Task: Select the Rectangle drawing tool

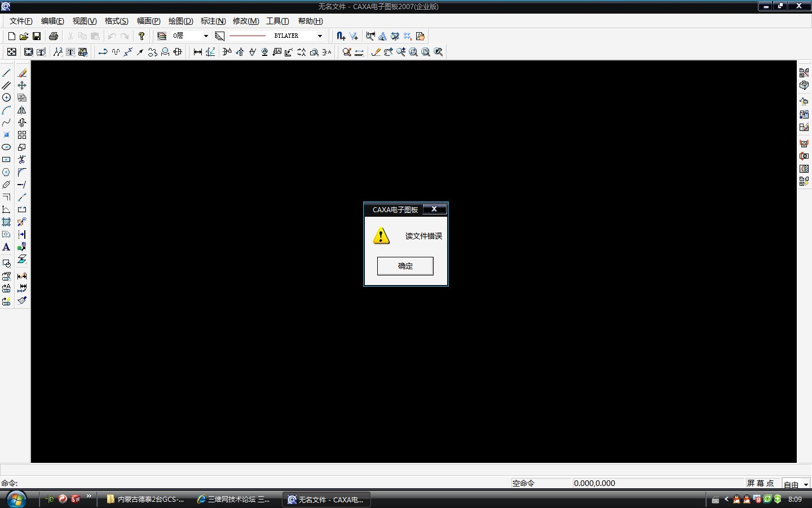Action: pyautogui.click(x=7, y=160)
